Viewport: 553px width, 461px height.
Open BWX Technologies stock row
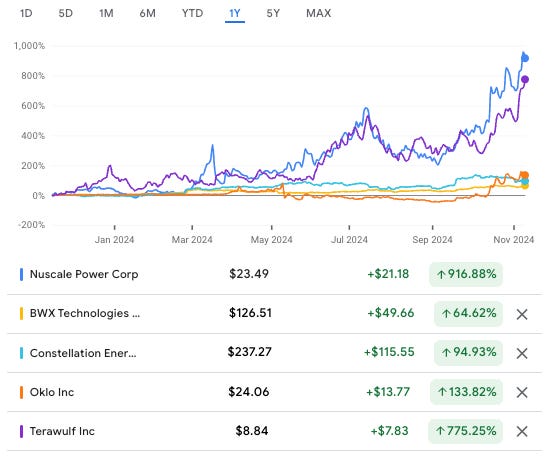click(275, 314)
